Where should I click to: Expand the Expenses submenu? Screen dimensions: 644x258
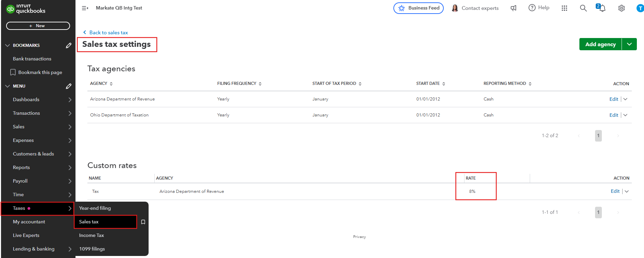click(x=70, y=140)
